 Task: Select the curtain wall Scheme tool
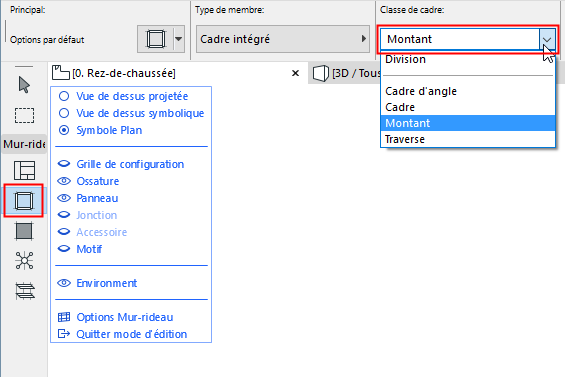(24, 170)
